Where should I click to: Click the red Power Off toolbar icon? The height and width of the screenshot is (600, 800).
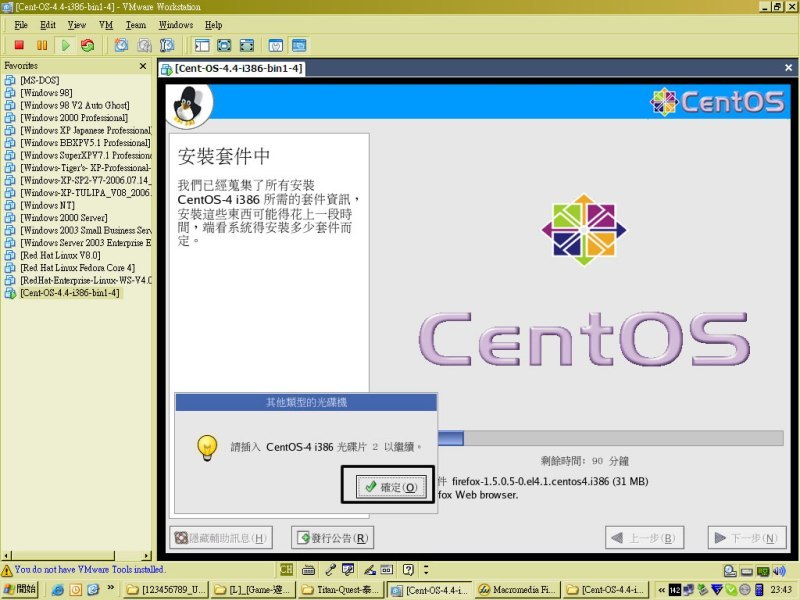click(x=19, y=45)
